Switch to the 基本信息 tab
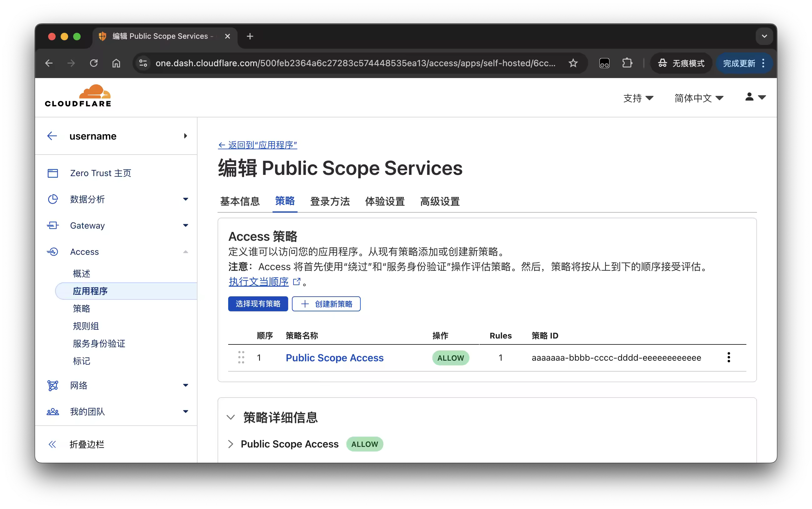The width and height of the screenshot is (812, 509). (240, 201)
